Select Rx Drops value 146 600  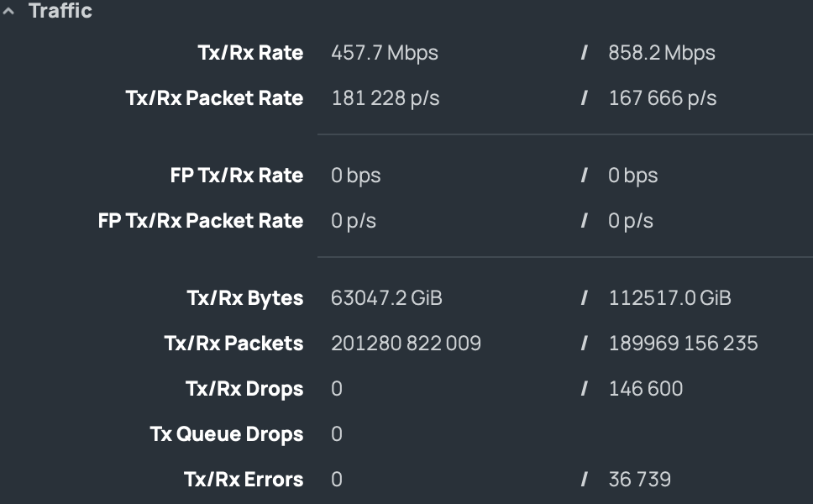click(646, 389)
